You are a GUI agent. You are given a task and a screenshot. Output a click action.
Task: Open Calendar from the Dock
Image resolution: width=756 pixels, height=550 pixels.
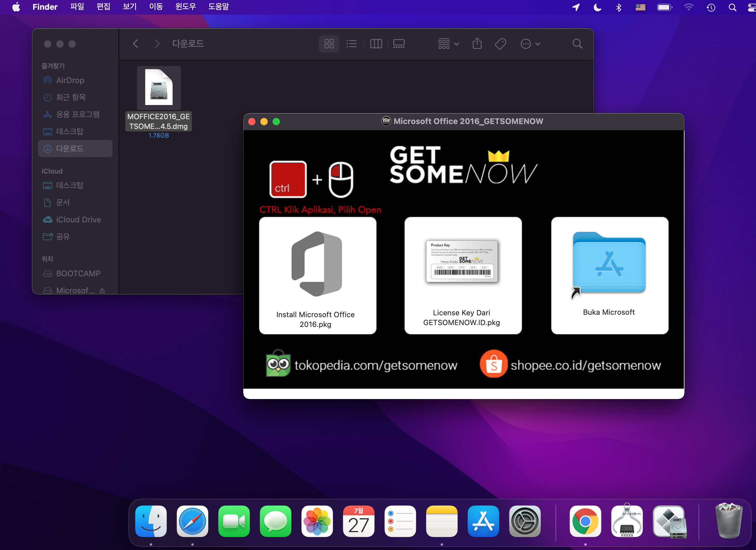point(359,521)
